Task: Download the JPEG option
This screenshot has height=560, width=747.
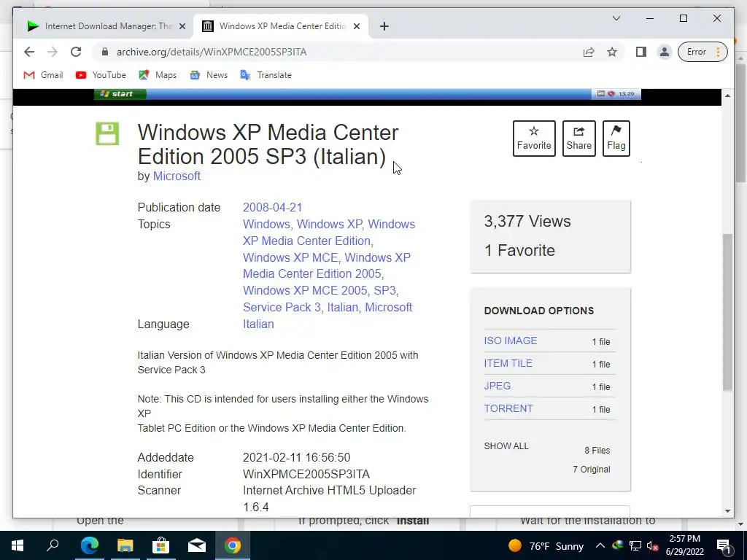Action: (498, 386)
